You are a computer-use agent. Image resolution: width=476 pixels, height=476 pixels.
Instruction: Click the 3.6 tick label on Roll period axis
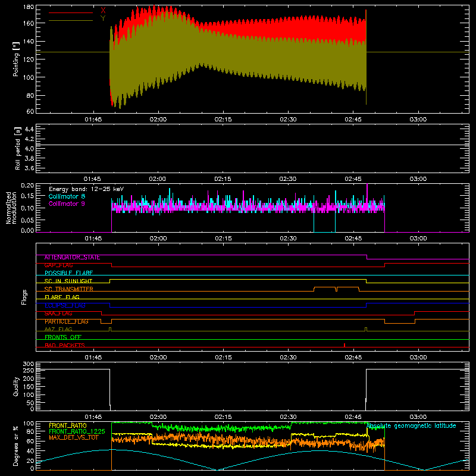coord(29,168)
